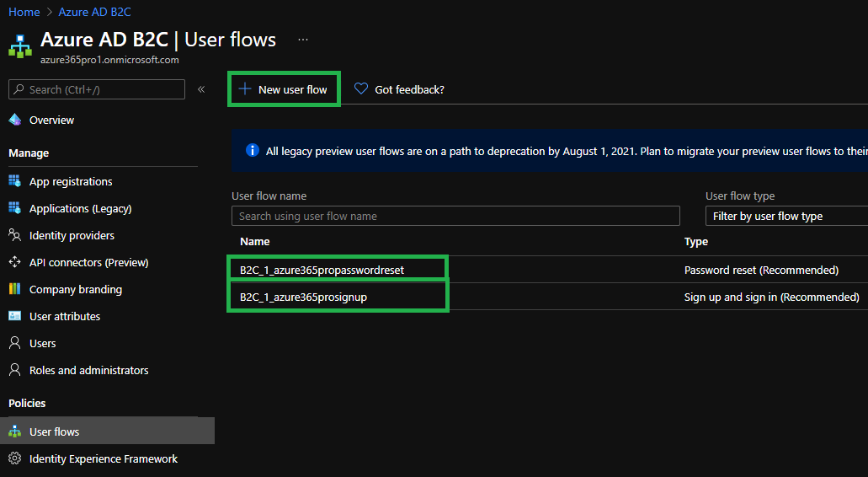This screenshot has height=477, width=868.
Task: Click the Roles and administrators icon
Action: click(x=15, y=369)
